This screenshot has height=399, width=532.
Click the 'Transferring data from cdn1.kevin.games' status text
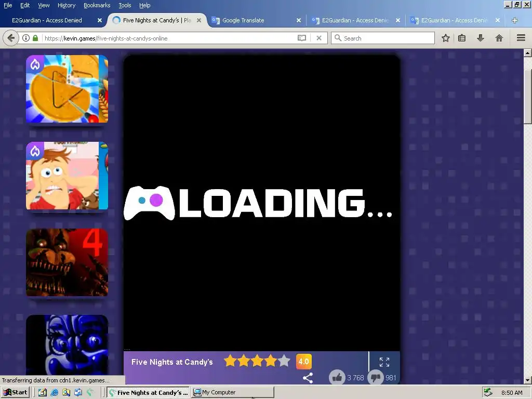pos(56,380)
